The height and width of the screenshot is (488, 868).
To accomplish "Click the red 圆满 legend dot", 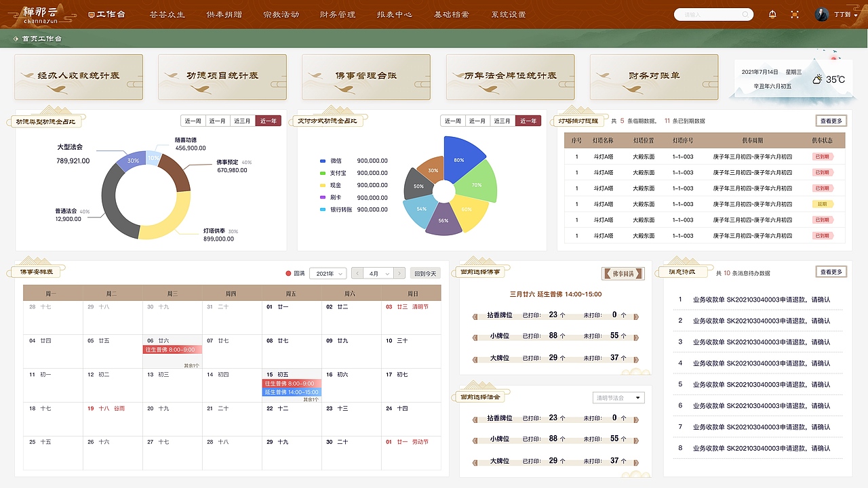I will (x=288, y=273).
